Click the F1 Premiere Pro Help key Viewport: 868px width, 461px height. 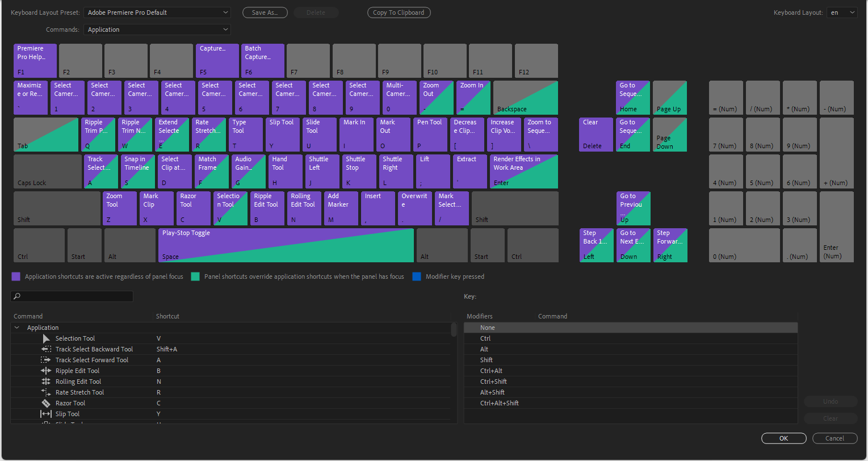35,61
